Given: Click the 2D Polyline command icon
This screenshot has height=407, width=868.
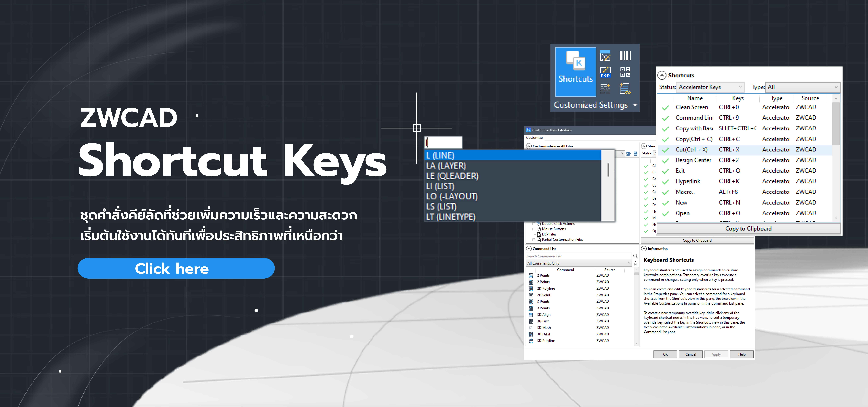Looking at the screenshot, I should tap(531, 289).
